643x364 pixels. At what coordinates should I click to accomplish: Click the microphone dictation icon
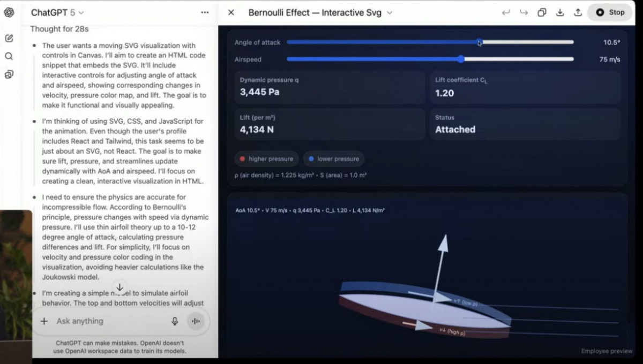(175, 321)
